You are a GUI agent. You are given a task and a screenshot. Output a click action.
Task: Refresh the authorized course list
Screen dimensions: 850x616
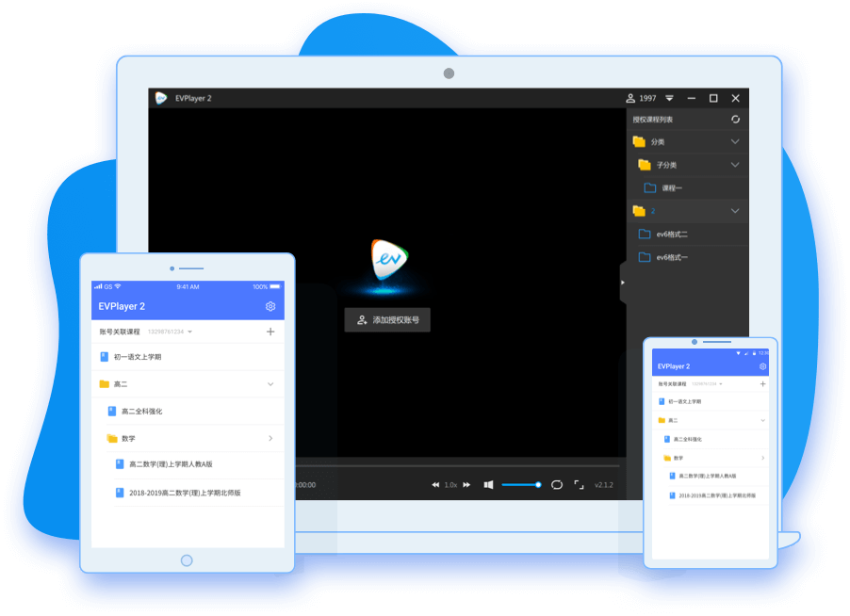point(735,118)
